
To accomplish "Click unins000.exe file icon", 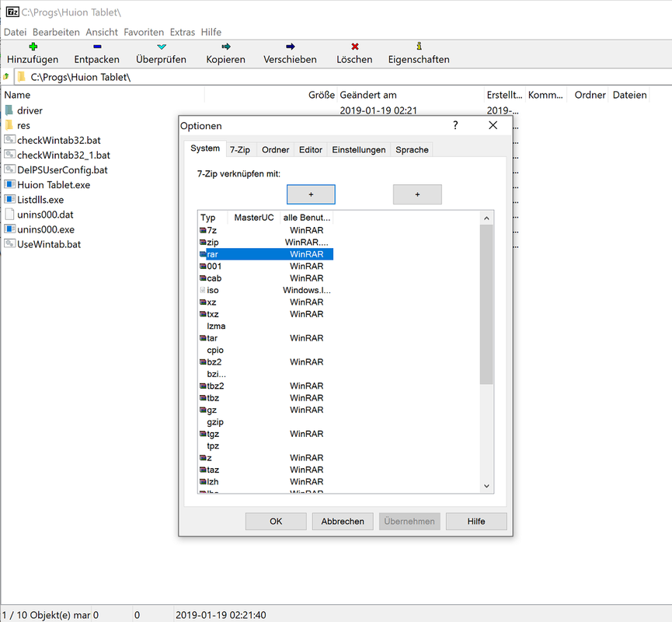I will tap(10, 229).
